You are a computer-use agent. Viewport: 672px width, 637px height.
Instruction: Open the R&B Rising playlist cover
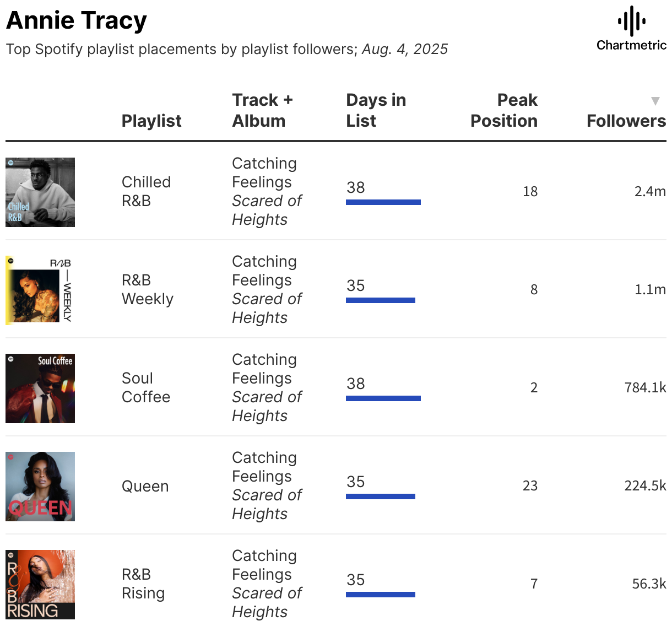(40, 585)
